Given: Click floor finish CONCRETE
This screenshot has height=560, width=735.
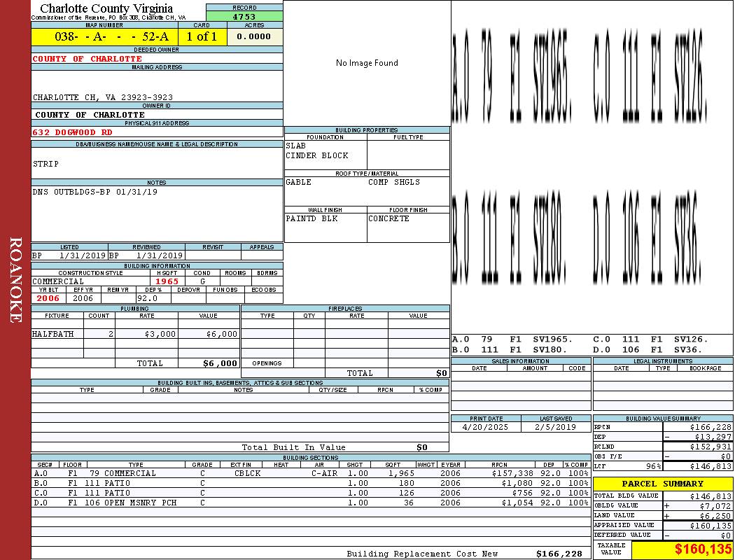Looking at the screenshot, I should click(388, 218).
